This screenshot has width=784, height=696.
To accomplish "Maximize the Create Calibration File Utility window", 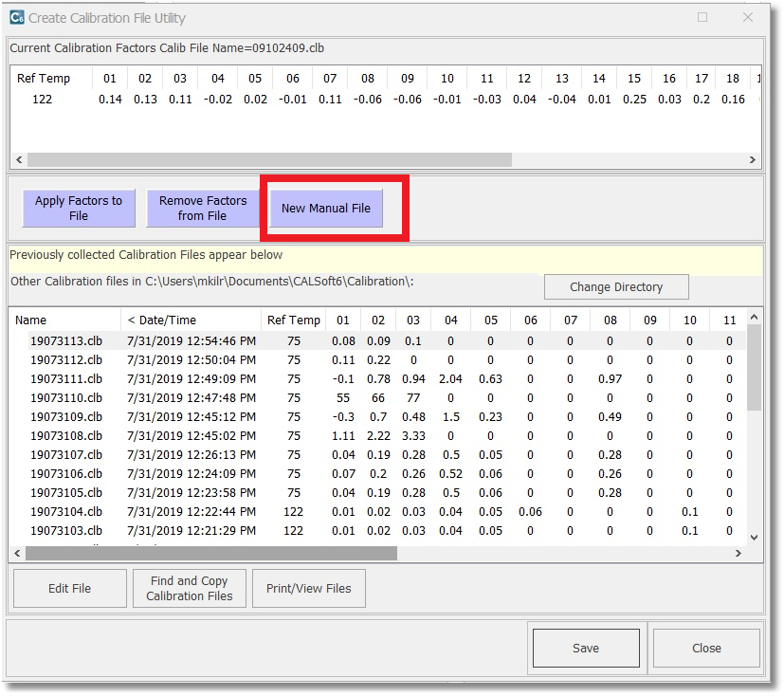I will coord(702,17).
